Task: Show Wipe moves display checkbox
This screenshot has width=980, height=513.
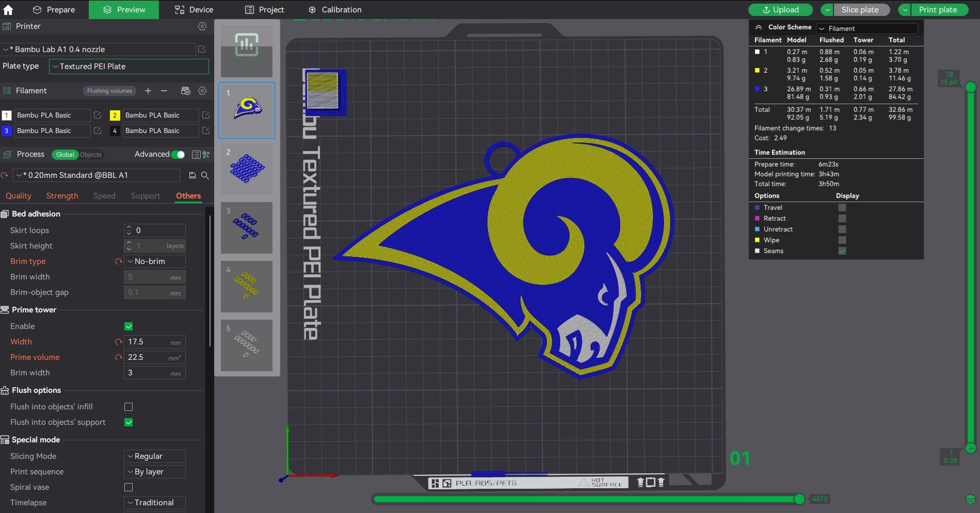Action: [x=842, y=240]
